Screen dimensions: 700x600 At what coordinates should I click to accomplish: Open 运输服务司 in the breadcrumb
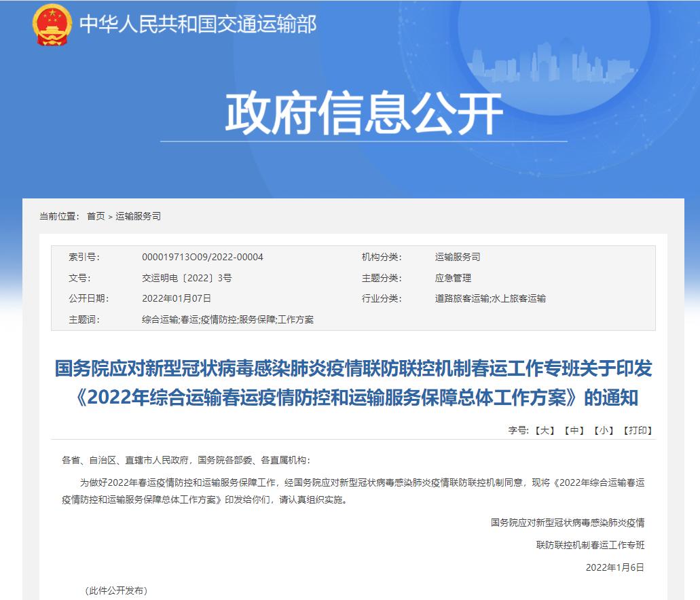139,216
